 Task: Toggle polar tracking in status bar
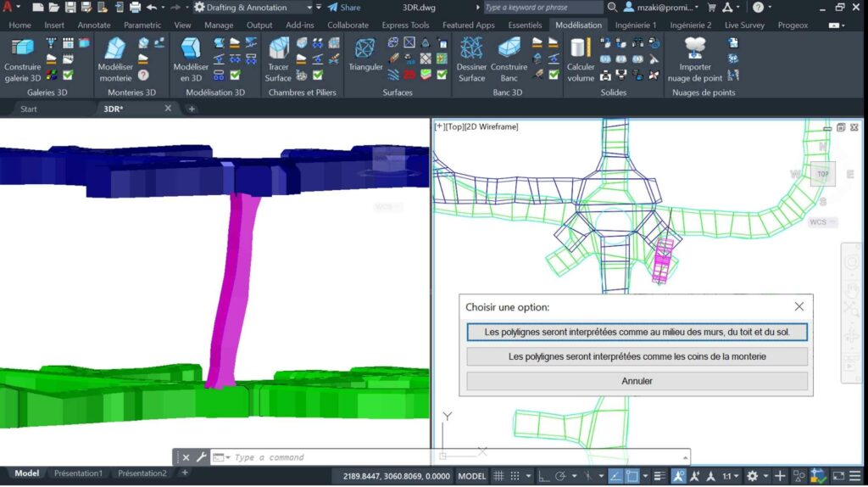tap(560, 475)
